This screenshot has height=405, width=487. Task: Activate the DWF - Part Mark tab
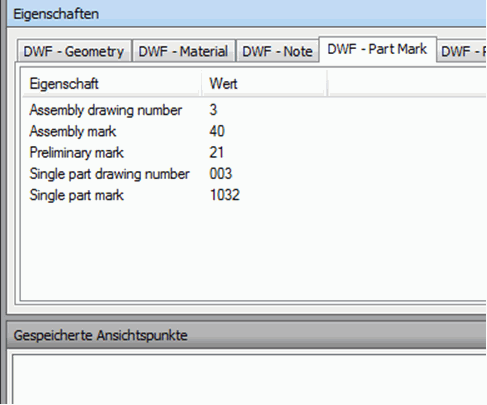tap(378, 49)
